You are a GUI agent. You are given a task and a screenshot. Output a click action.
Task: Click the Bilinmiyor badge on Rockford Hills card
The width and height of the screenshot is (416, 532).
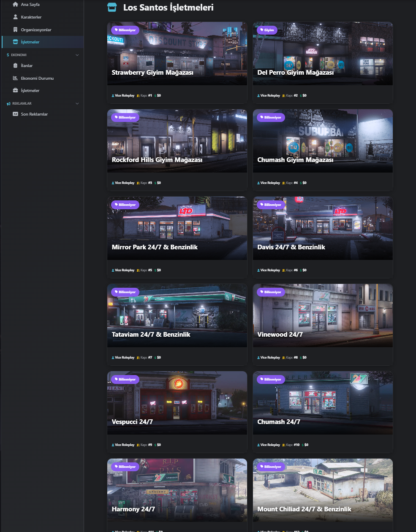coord(125,117)
